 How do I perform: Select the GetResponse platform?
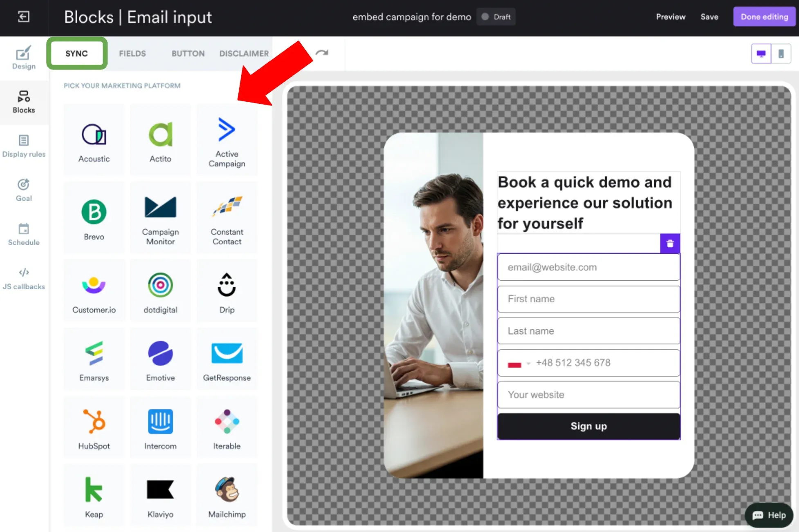[227, 359]
